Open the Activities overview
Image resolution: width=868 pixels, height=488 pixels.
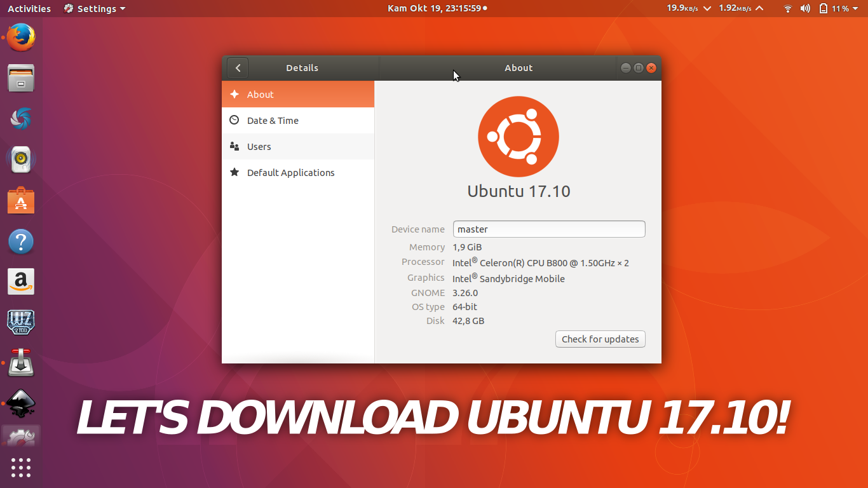tap(29, 8)
